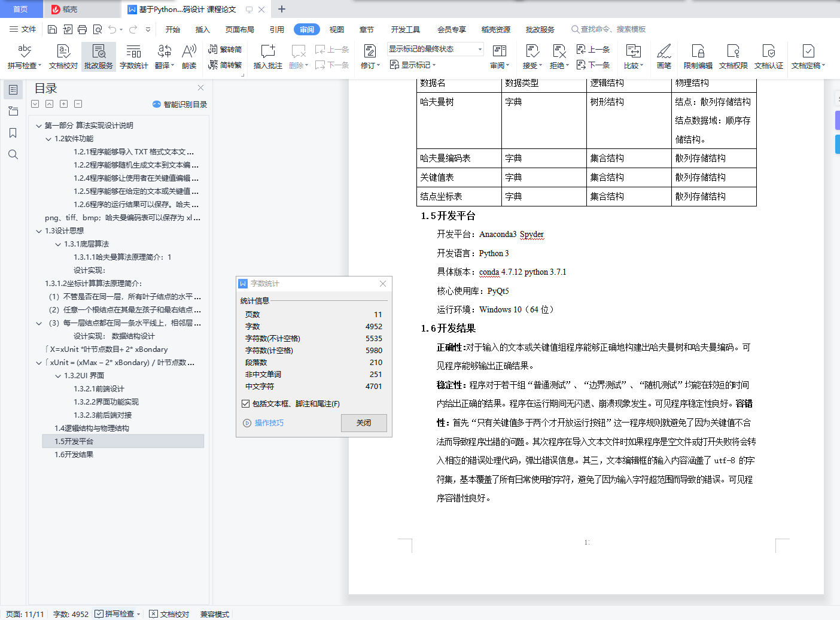
Task: Click 关闭 button in 字数统计 dialog
Action: point(364,423)
